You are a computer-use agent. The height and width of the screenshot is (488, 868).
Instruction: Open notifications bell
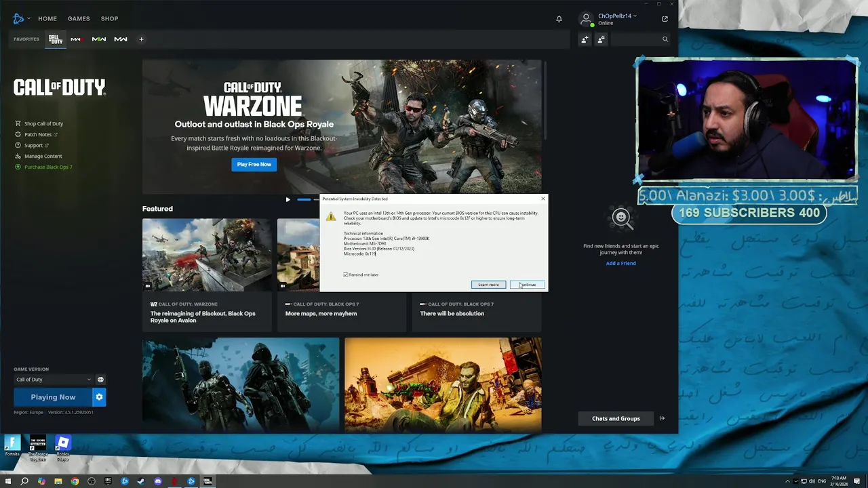[559, 19]
